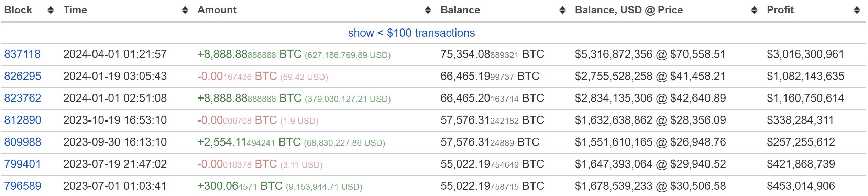Open block 837118 link
The width and height of the screenshot is (868, 196).
[x=22, y=54]
